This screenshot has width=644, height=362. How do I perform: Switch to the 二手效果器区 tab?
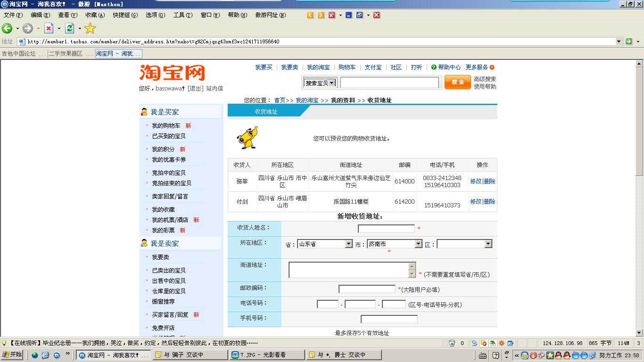pos(71,54)
